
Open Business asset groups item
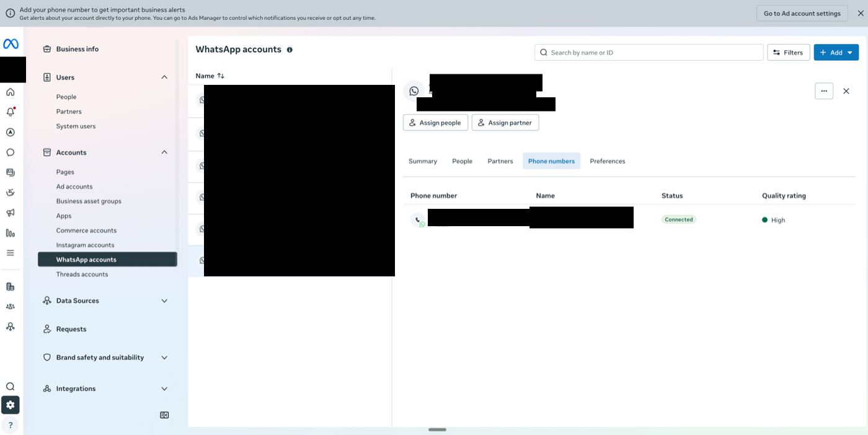click(89, 201)
